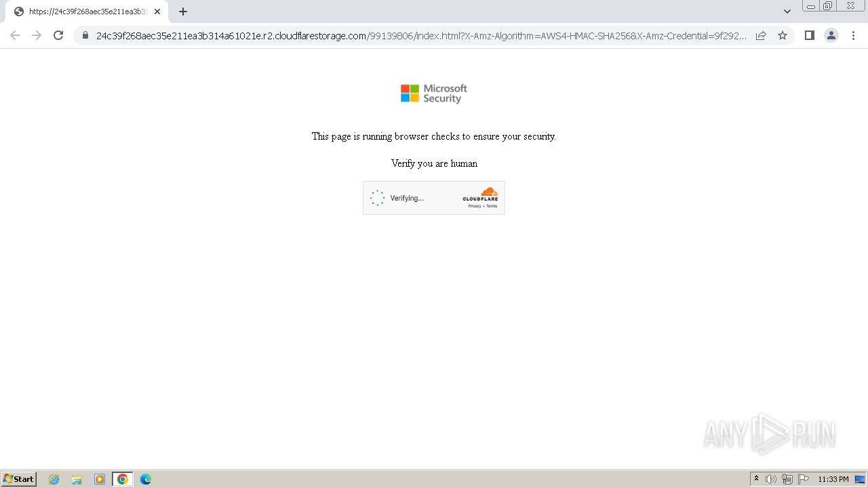Click the 'running browser checks' message
This screenshot has width=868, height=488.
pyautogui.click(x=434, y=136)
